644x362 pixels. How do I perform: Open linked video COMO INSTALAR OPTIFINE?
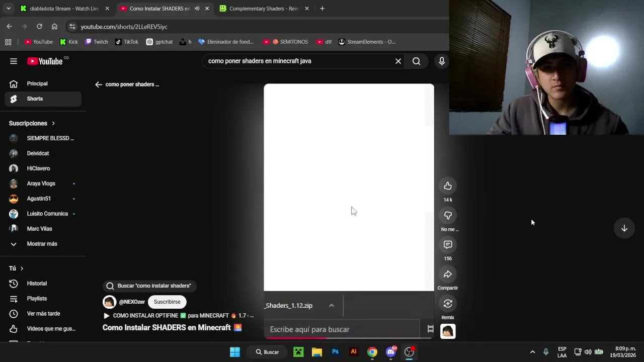(179, 316)
